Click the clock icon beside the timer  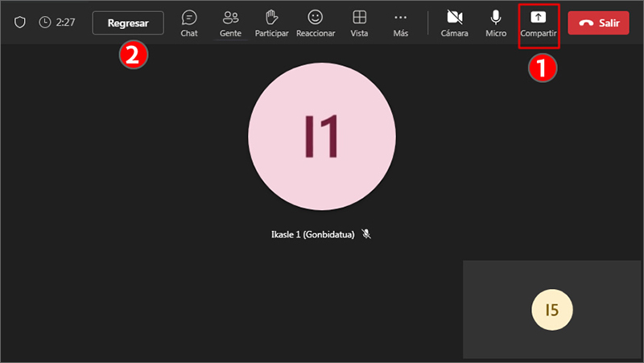click(45, 23)
